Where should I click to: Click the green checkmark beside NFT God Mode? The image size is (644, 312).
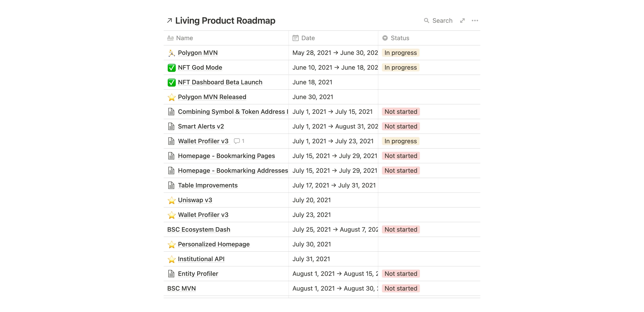click(172, 68)
